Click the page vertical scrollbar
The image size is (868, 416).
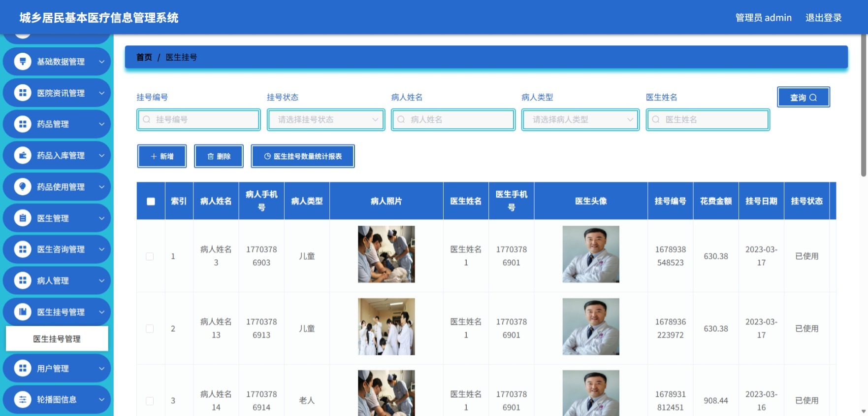tap(864, 106)
